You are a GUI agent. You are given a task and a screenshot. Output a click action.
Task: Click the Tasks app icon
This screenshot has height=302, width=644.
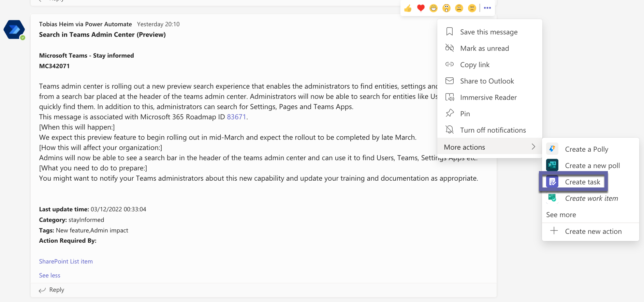tap(552, 182)
